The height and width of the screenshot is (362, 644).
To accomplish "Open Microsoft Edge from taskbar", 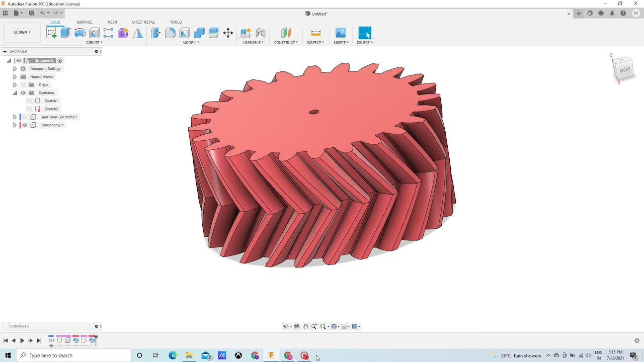I will click(x=173, y=355).
